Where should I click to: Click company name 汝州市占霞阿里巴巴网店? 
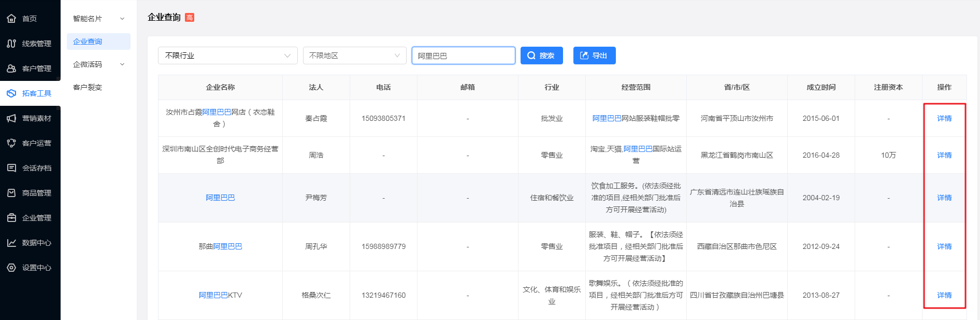coord(220,118)
